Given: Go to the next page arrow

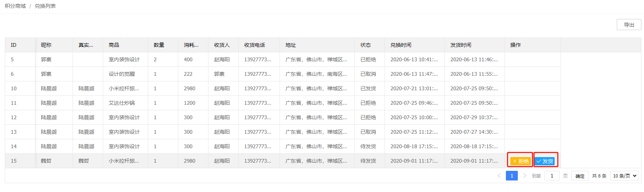Looking at the screenshot, I should click(x=525, y=176).
